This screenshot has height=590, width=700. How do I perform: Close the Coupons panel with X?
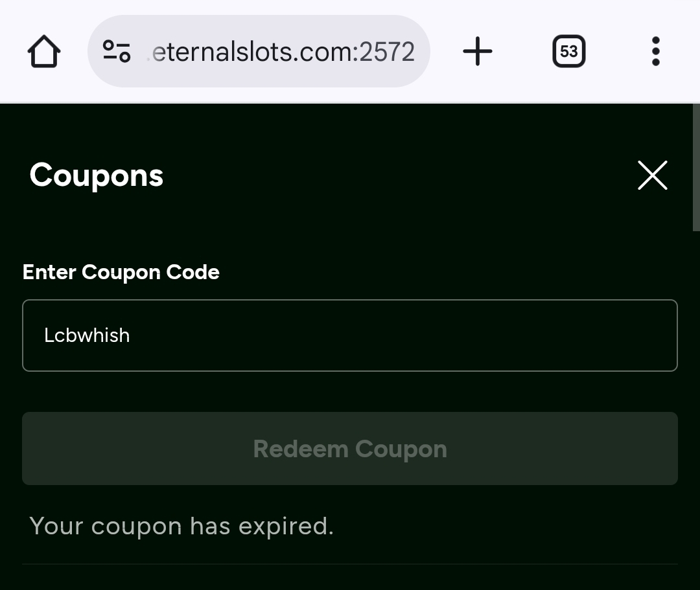click(652, 176)
